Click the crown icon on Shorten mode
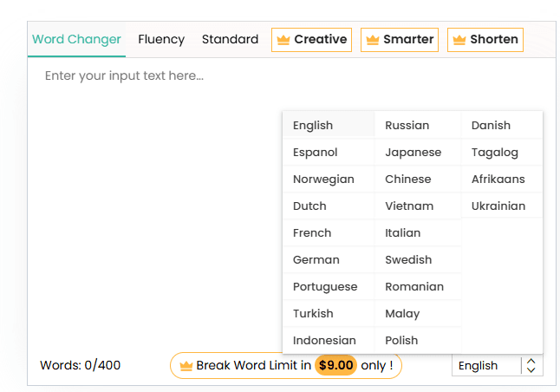 tap(459, 40)
